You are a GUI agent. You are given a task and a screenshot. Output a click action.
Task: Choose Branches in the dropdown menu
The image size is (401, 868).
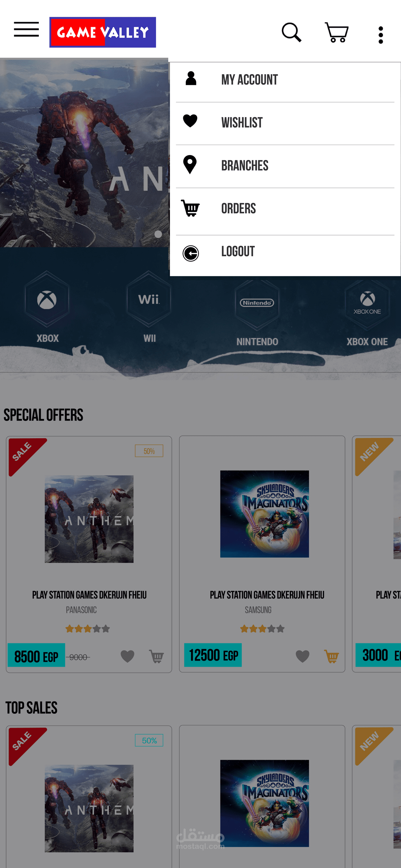pos(285,165)
